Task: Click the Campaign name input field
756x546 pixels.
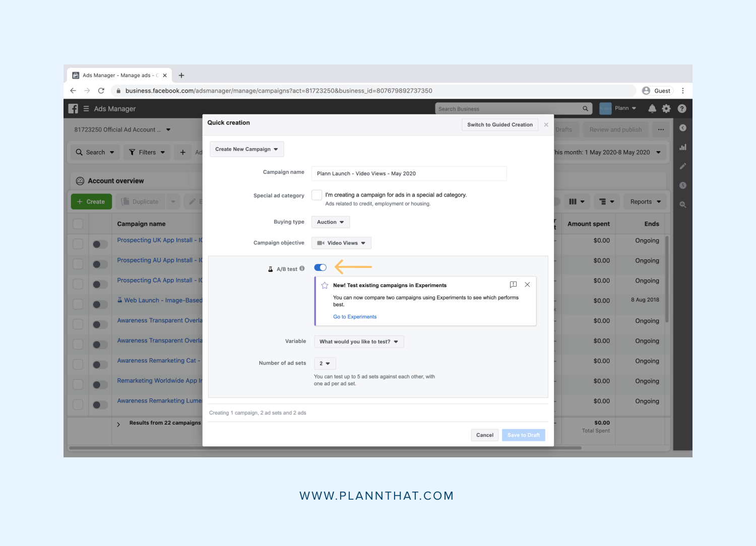Action: [409, 174]
